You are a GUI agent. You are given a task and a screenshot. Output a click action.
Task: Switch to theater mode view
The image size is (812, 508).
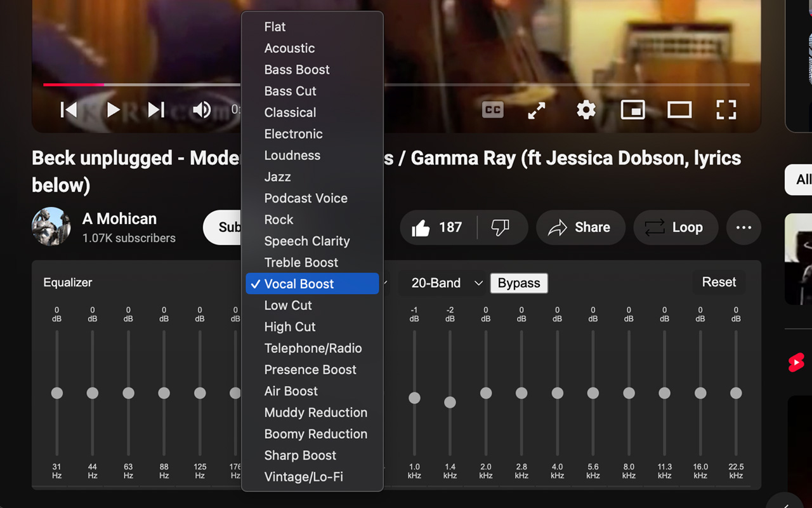679,110
